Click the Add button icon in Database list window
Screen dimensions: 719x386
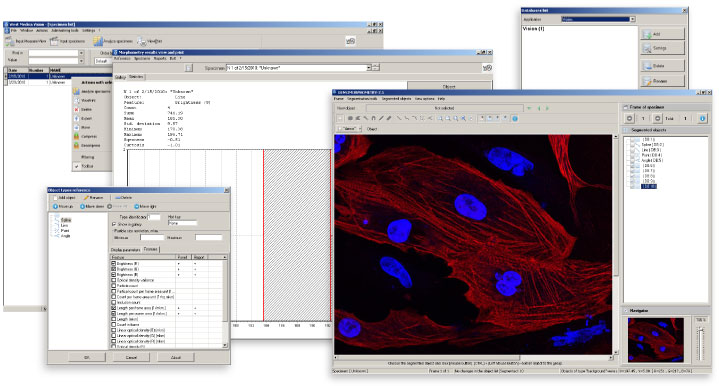click(647, 34)
